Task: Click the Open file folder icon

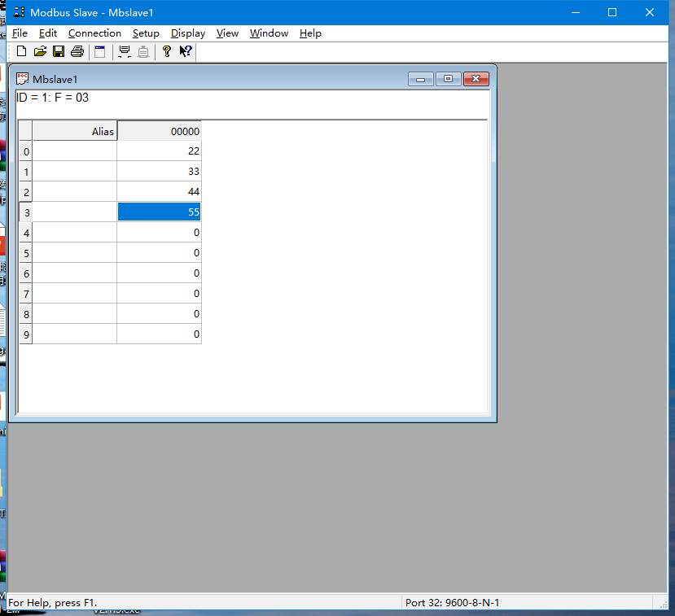Action: coord(40,52)
